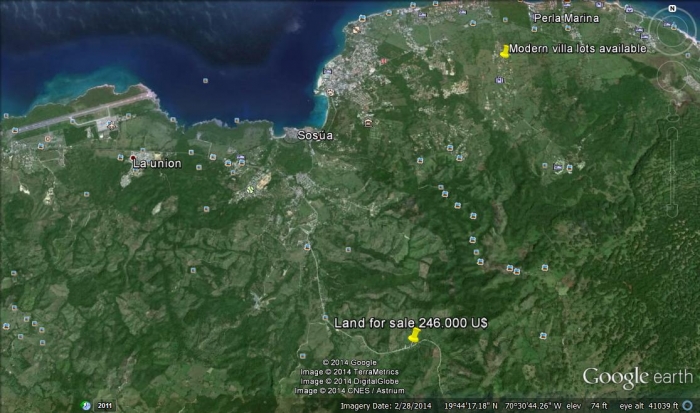Click the latitude longitude coordinates readout

[505, 406]
